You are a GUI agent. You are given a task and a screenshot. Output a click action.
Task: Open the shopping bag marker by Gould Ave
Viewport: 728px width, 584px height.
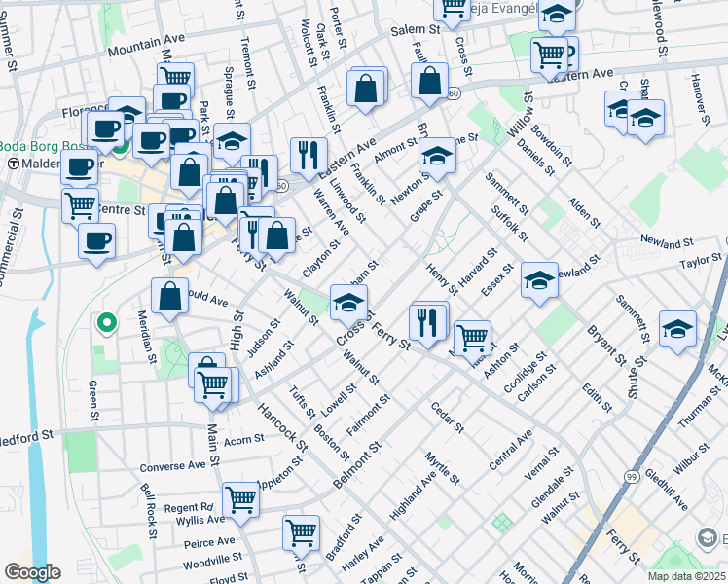[169, 297]
